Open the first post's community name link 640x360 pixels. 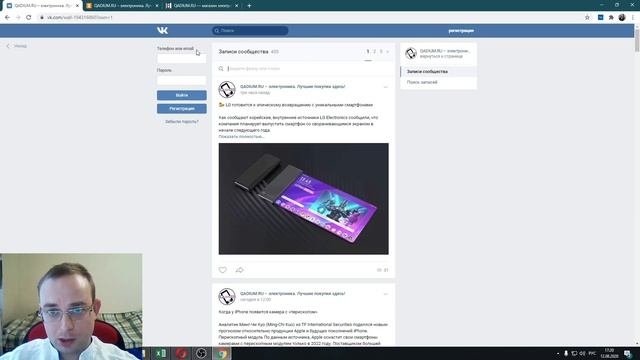292,87
